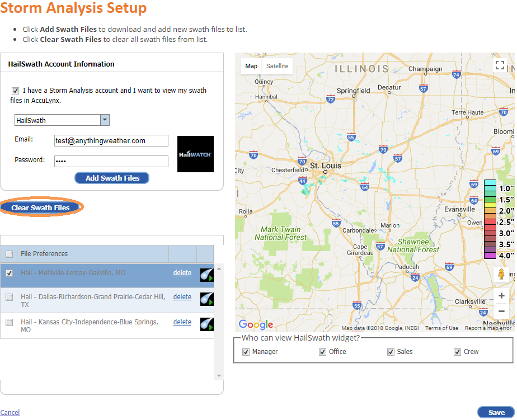Click the Springfield label on map
Image resolution: width=517 pixels, height=420 pixels.
[353, 91]
